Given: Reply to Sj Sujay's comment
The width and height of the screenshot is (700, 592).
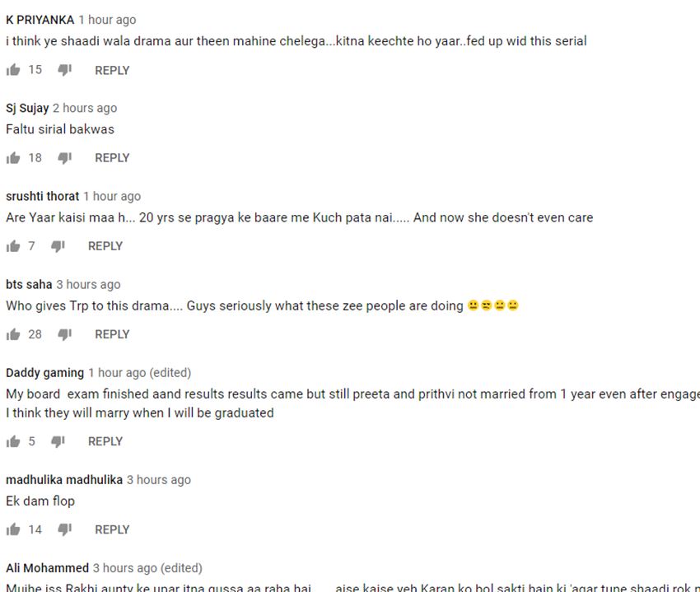Looking at the screenshot, I should coord(112,158).
